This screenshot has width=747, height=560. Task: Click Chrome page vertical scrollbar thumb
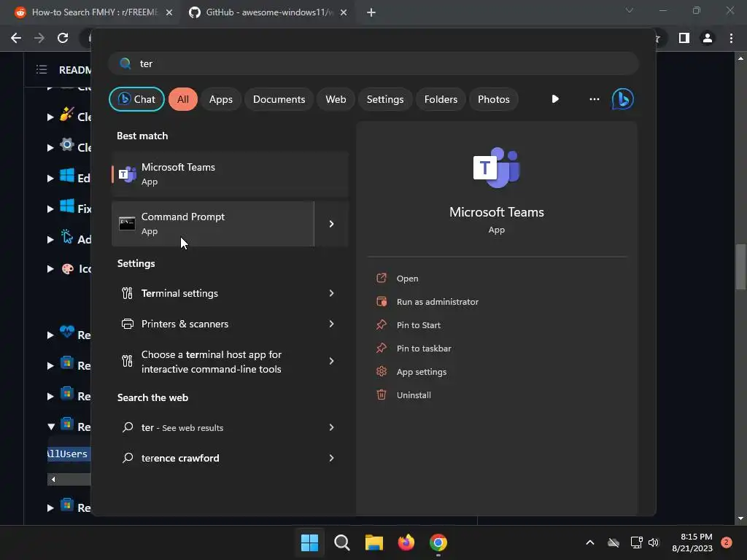coord(740,267)
